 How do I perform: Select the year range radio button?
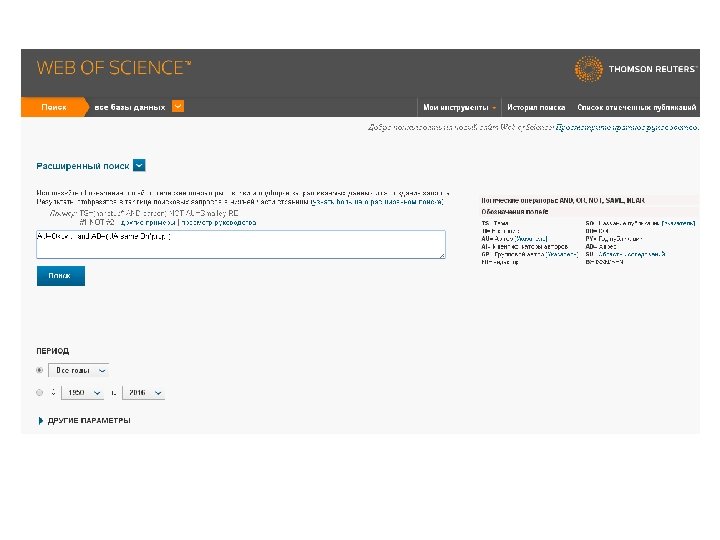39,393
